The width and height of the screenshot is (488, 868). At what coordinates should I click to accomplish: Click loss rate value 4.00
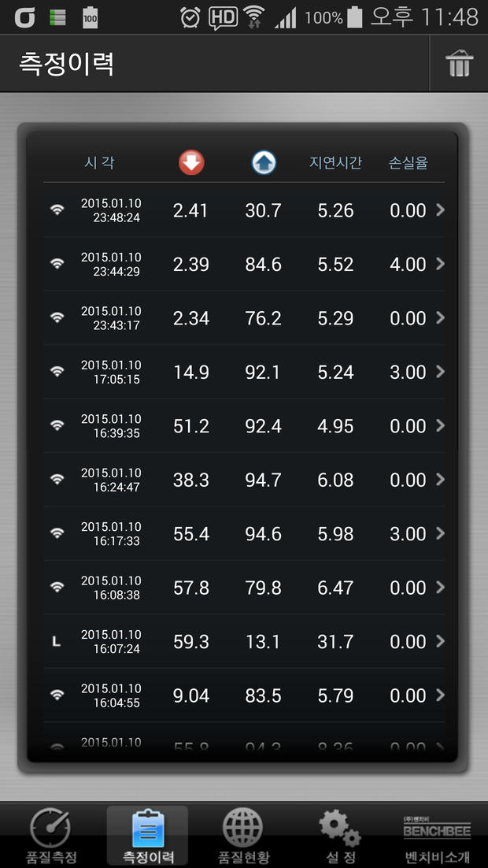click(x=408, y=264)
